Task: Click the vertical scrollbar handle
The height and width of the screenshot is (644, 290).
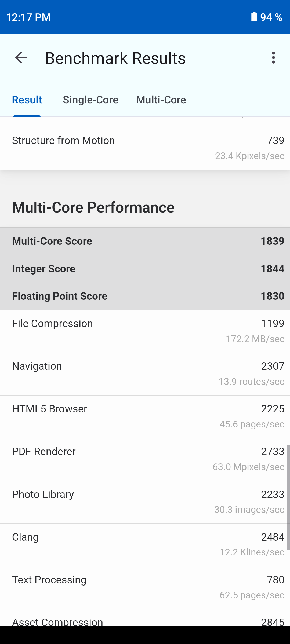Action: pyautogui.click(x=288, y=497)
